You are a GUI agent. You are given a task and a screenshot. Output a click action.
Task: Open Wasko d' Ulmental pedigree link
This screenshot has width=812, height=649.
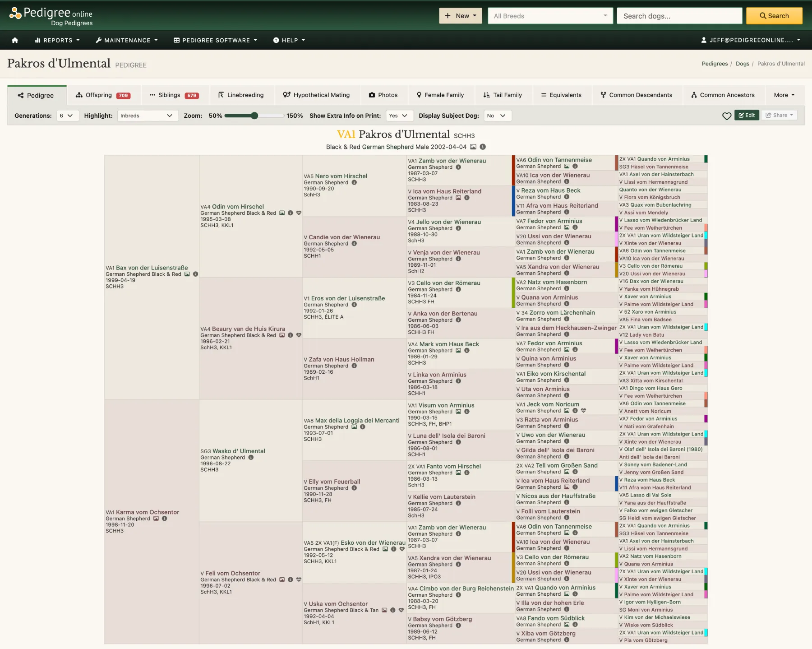coord(239,451)
